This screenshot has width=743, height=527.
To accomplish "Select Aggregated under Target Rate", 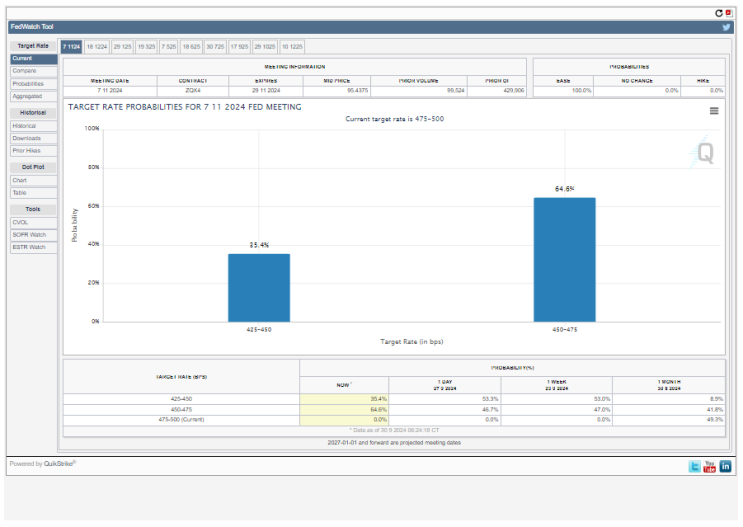I will 34,97.
